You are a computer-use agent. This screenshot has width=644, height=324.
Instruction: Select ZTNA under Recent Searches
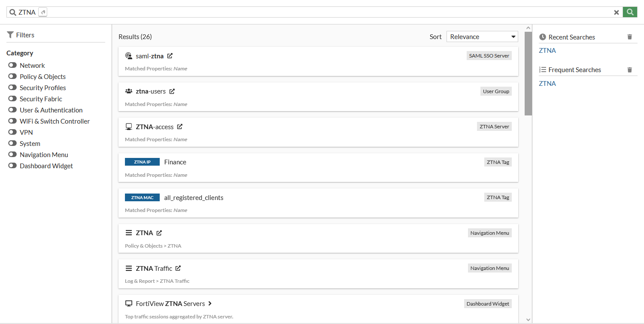pyautogui.click(x=547, y=51)
